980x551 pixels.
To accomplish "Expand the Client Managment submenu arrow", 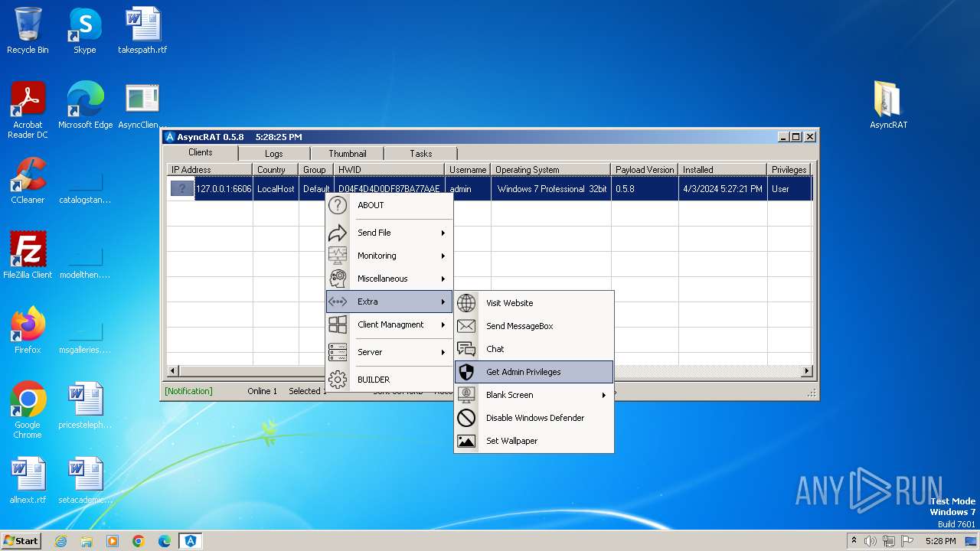I will point(443,324).
